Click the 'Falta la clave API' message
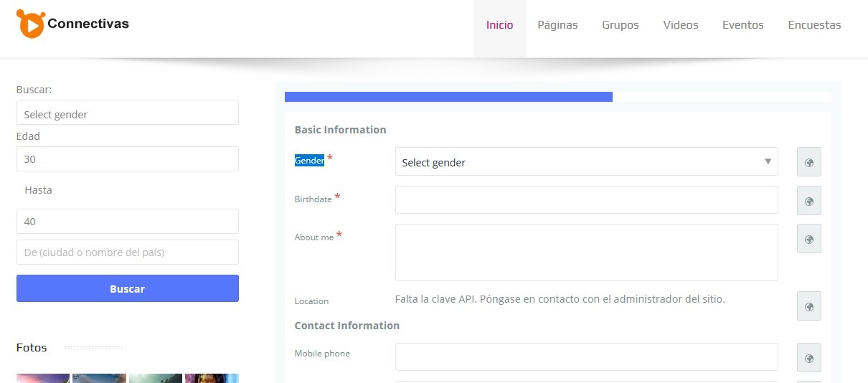 [560, 298]
